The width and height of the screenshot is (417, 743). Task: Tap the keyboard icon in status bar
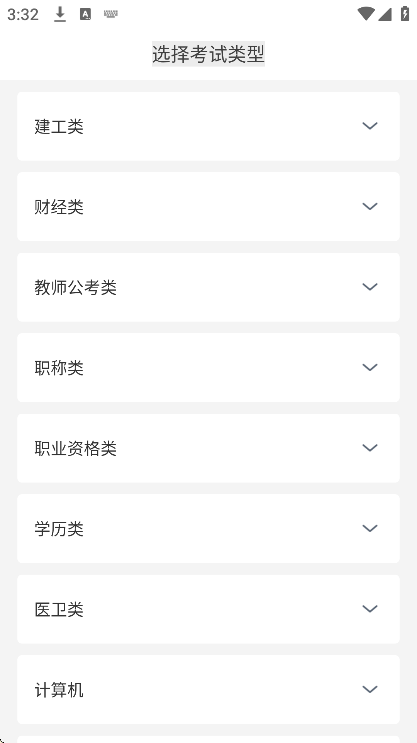pos(111,14)
